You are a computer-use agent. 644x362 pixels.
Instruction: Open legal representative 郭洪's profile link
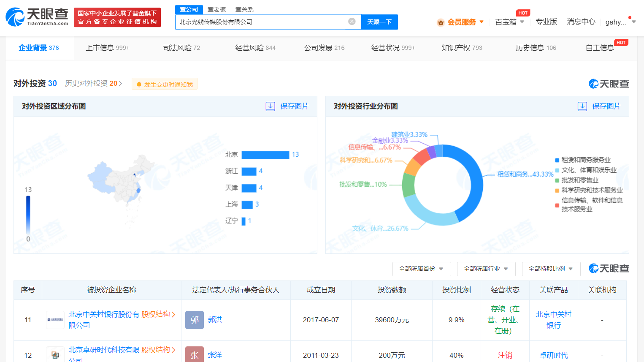tap(214, 320)
